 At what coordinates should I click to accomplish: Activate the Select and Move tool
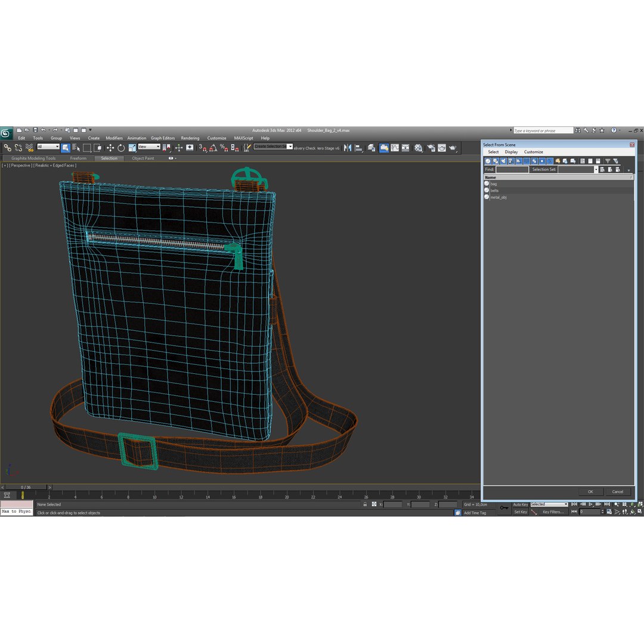(x=110, y=148)
